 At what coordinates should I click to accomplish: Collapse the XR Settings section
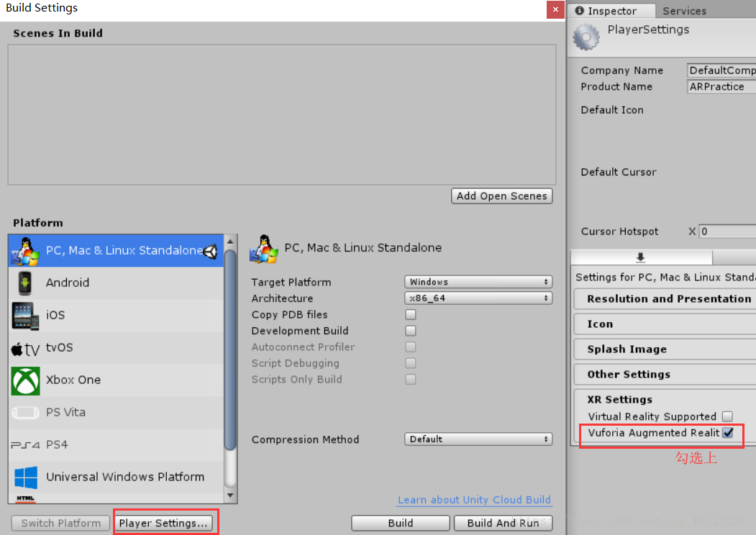619,400
